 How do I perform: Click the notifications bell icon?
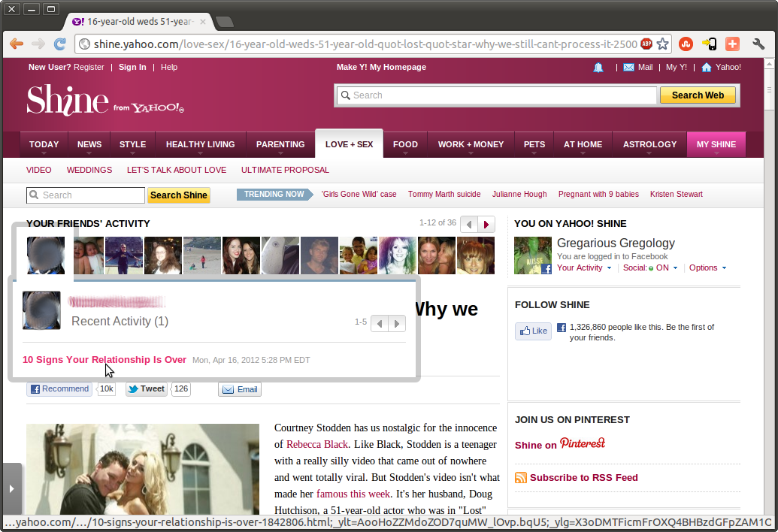598,68
